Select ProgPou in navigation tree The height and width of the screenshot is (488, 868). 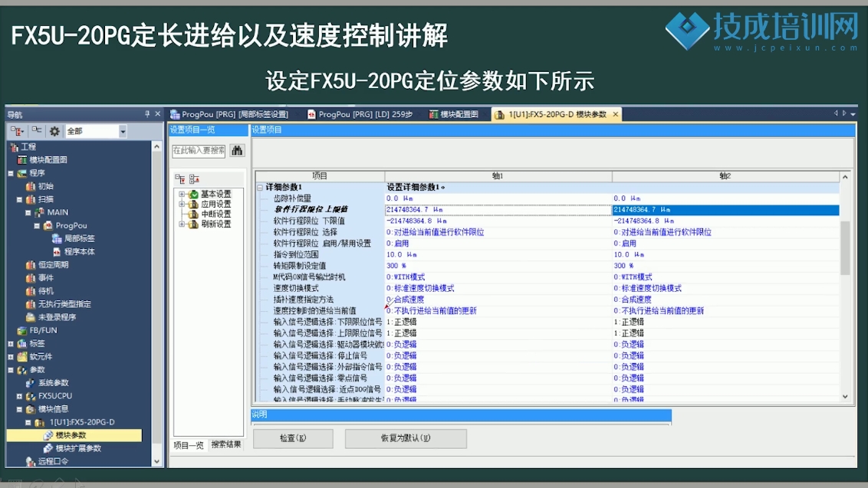[x=71, y=226]
